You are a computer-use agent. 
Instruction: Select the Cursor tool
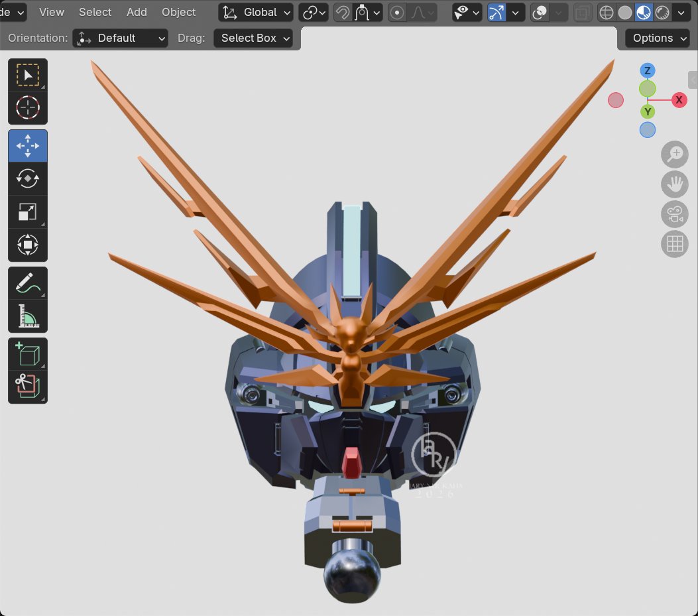(28, 108)
